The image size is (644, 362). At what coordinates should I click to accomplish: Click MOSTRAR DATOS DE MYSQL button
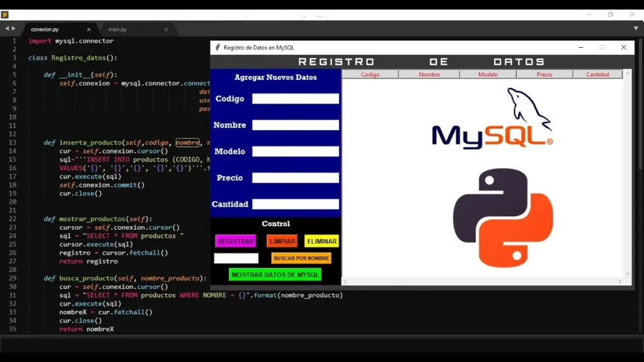click(x=275, y=275)
